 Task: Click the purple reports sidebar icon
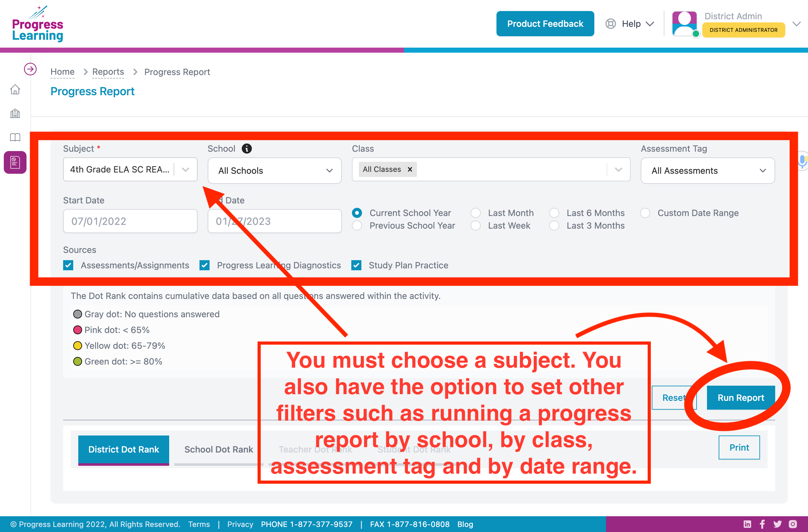tap(15, 162)
